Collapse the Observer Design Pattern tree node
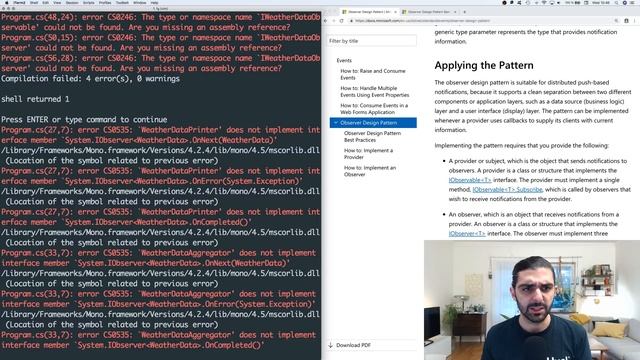The height and width of the screenshot is (360, 640). click(336, 123)
